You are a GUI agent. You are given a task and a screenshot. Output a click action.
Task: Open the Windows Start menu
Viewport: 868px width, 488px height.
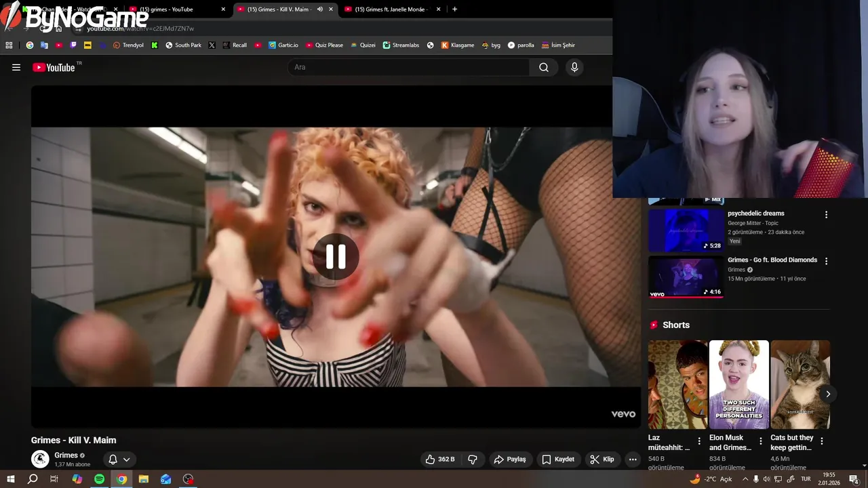pyautogui.click(x=10, y=479)
